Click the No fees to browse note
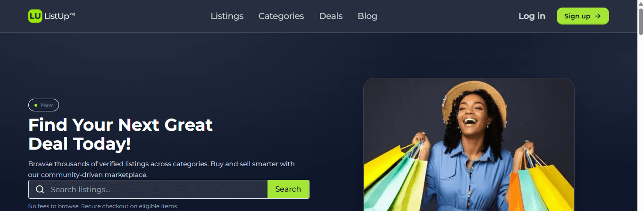The image size is (644, 211). 103,206
